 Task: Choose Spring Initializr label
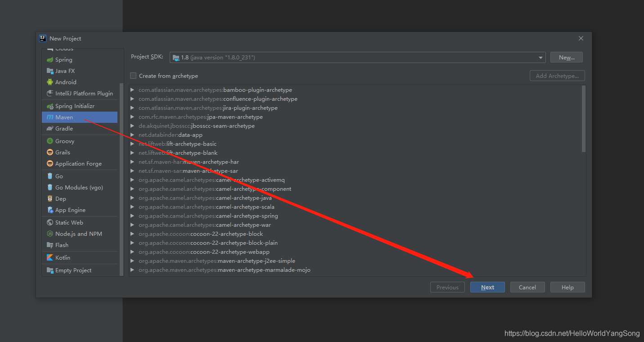pos(75,106)
